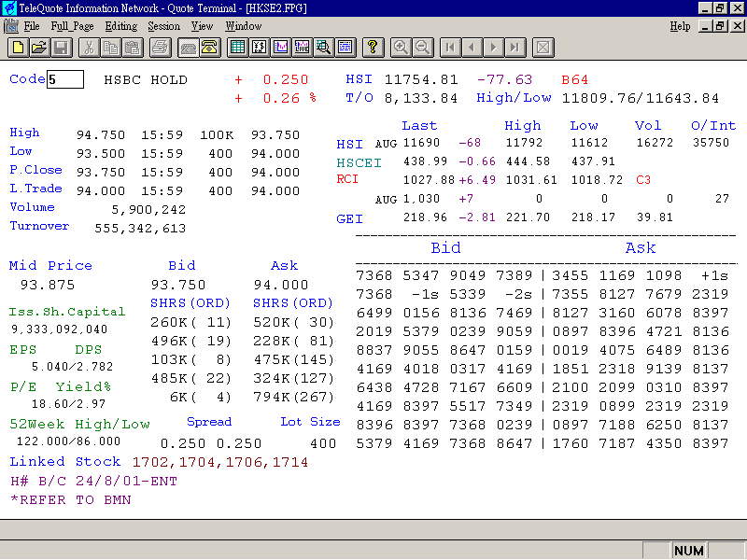Open the LIVE chart icon

[302, 48]
